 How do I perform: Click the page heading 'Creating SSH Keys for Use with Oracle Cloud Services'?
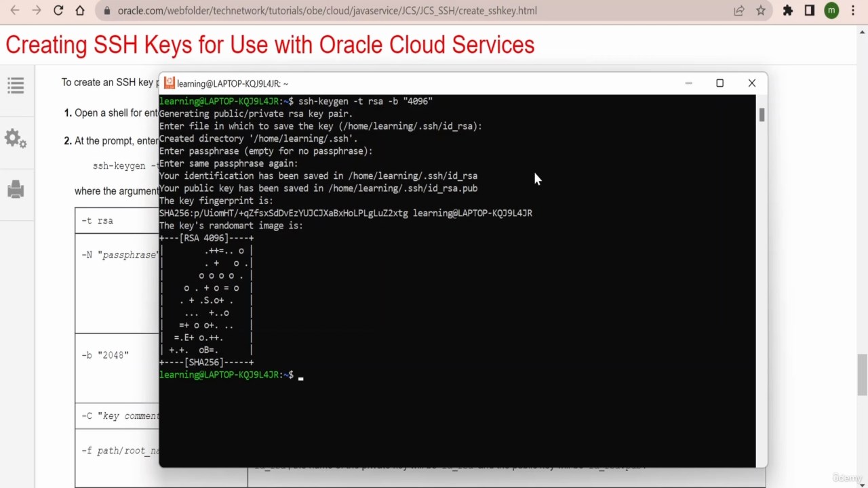click(270, 45)
